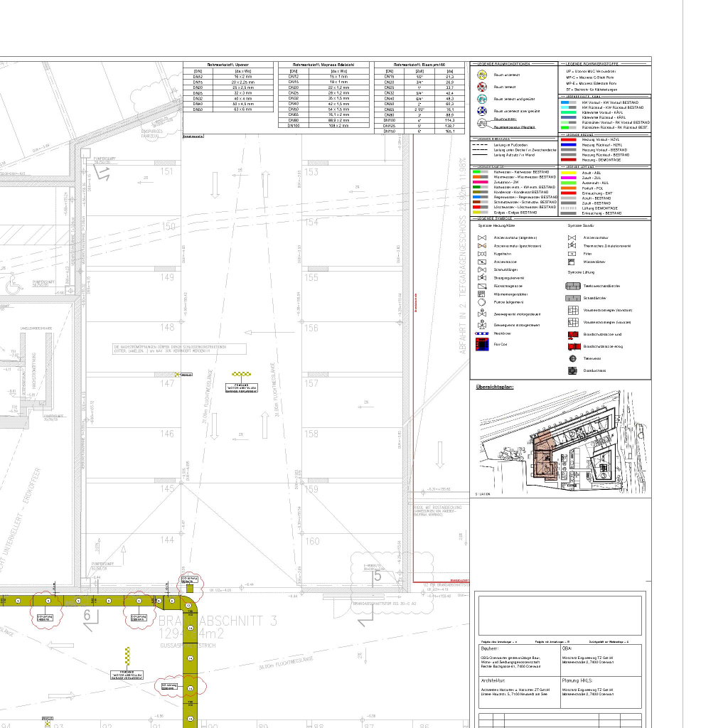Click the red room condition circle icon
The width and height of the screenshot is (728, 728).
(x=481, y=87)
